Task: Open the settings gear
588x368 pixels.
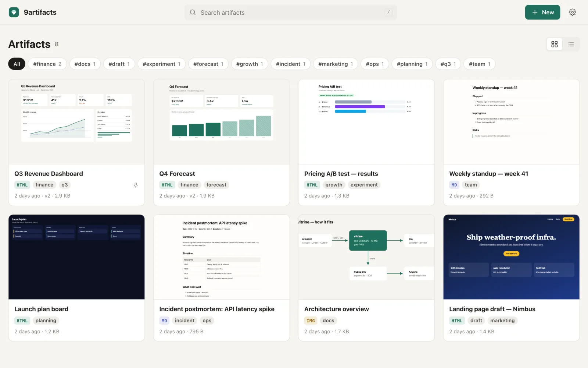Action: point(572,12)
